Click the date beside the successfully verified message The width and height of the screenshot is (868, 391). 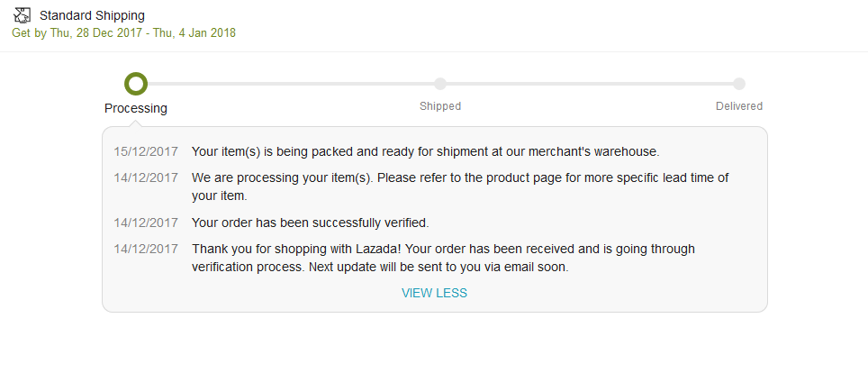coord(146,223)
